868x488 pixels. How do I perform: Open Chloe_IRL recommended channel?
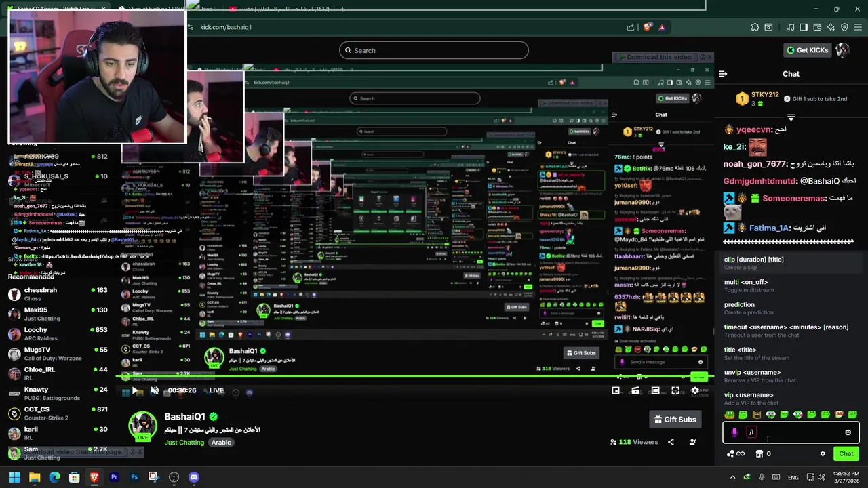coord(58,373)
